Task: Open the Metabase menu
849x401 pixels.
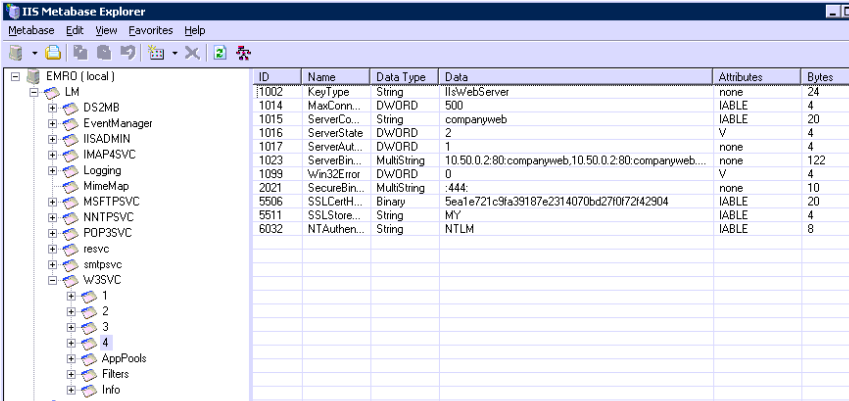Action: coord(30,31)
